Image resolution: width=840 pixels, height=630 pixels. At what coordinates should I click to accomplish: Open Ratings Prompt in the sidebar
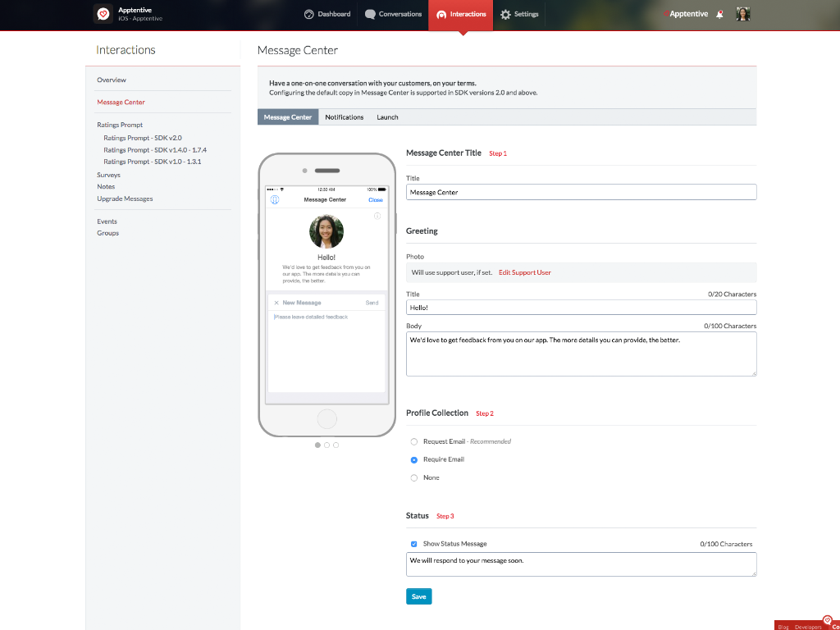[120, 125]
